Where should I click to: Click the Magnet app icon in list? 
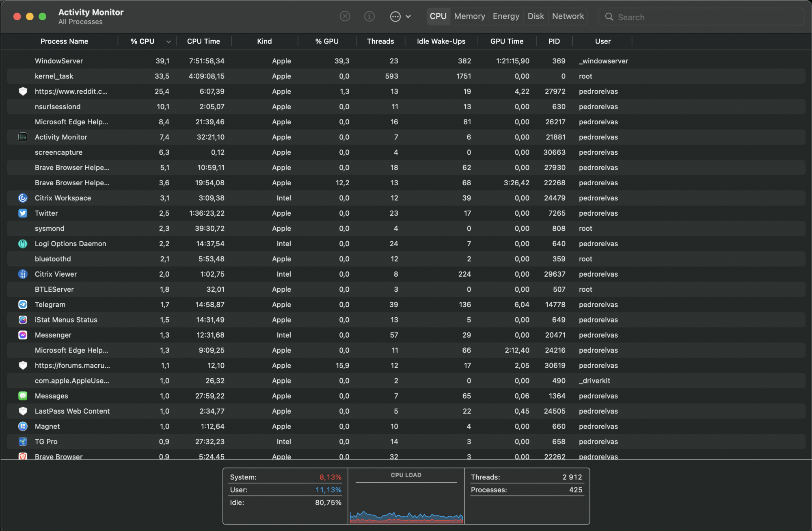[23, 427]
